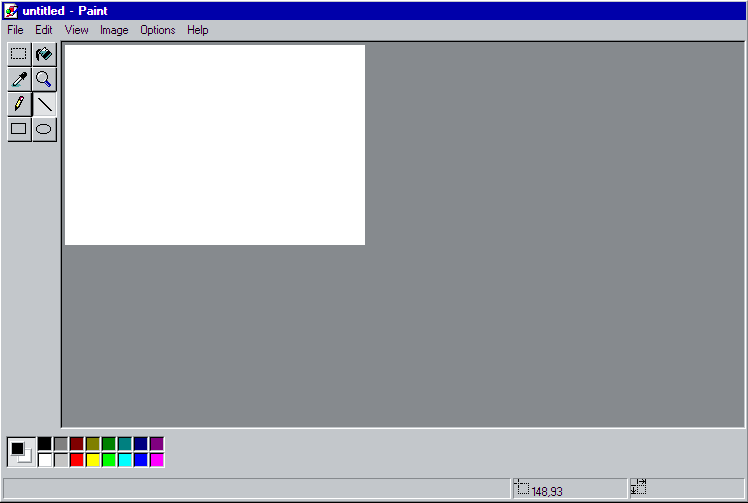
Task: Open the File menu
Action: click(15, 30)
